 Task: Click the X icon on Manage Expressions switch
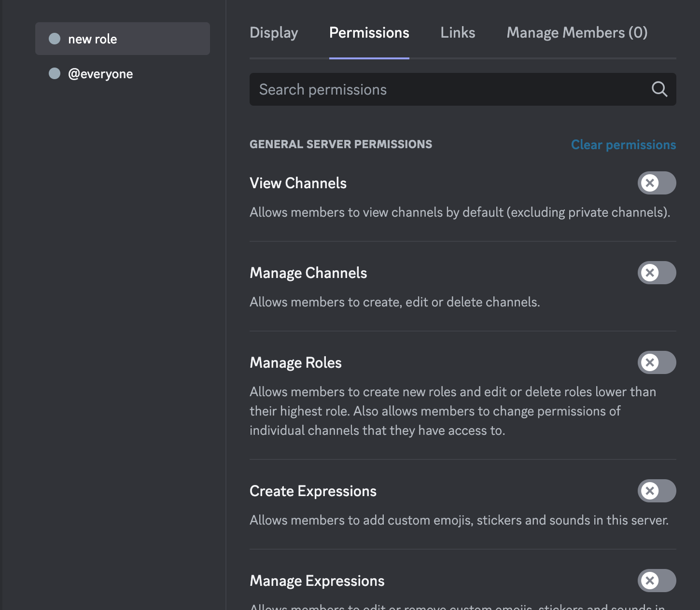tap(650, 581)
